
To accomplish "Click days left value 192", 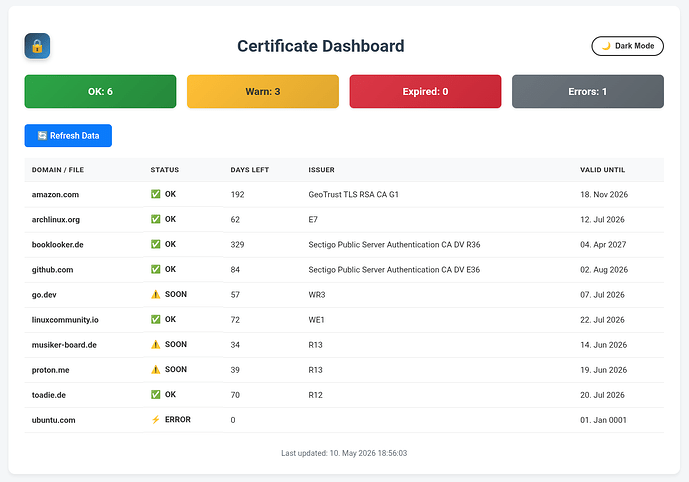I will click(x=237, y=194).
